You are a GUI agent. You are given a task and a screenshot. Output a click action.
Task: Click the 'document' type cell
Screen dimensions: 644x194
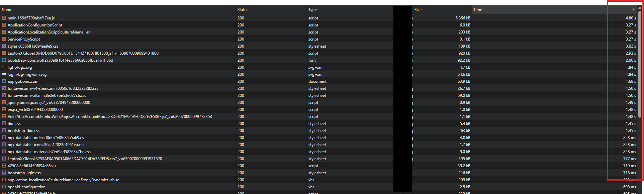coord(317,81)
